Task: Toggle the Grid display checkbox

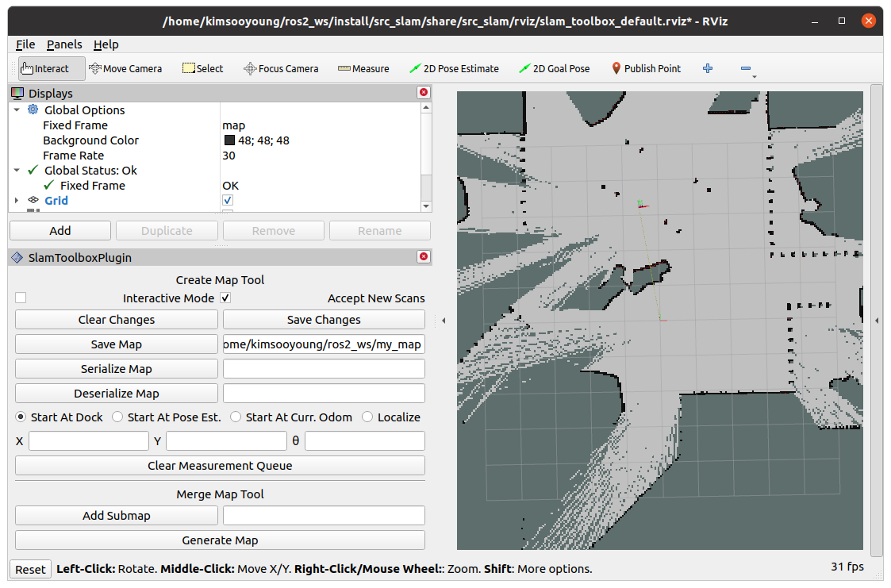Action: [227, 200]
